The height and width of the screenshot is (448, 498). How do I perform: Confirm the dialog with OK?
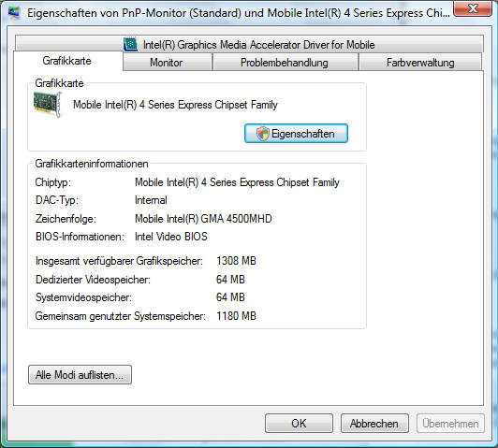click(x=299, y=424)
